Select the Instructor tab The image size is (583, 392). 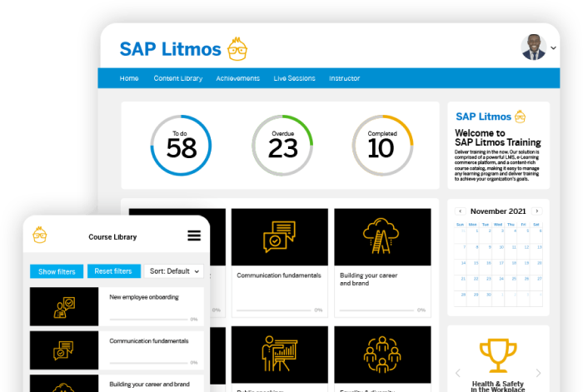pyautogui.click(x=344, y=78)
